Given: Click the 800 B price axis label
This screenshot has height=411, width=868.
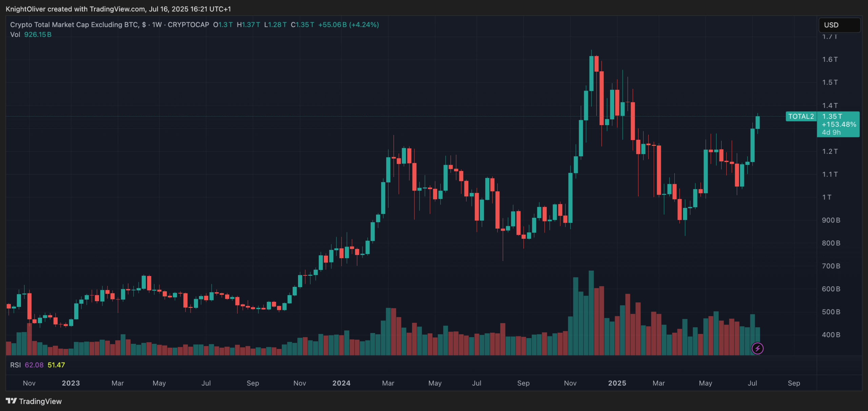Looking at the screenshot, I should 831,243.
